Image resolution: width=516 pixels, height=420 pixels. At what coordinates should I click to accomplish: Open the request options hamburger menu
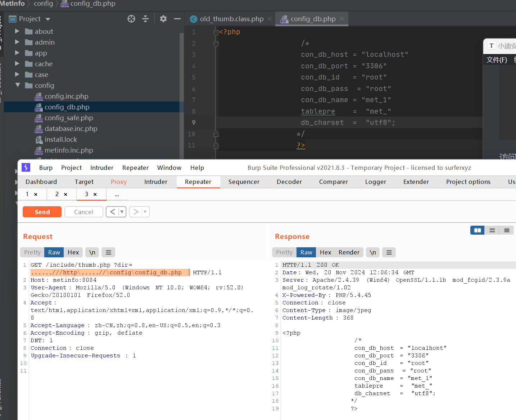[108, 252]
